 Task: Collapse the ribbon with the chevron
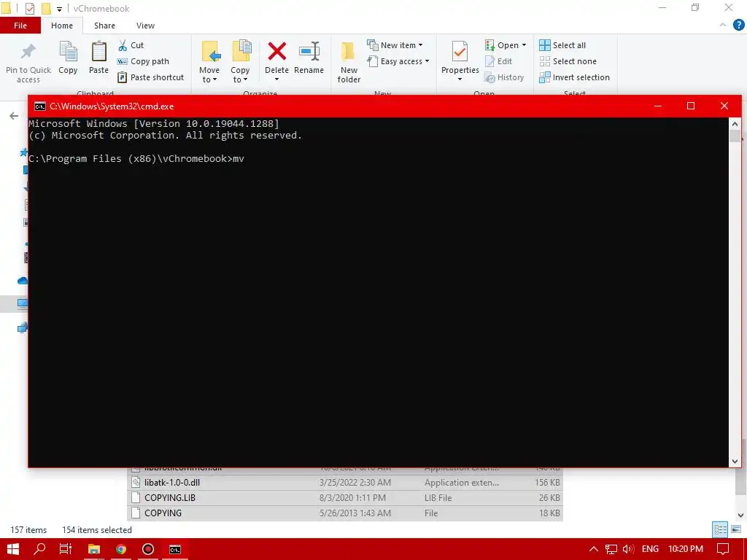tap(723, 26)
